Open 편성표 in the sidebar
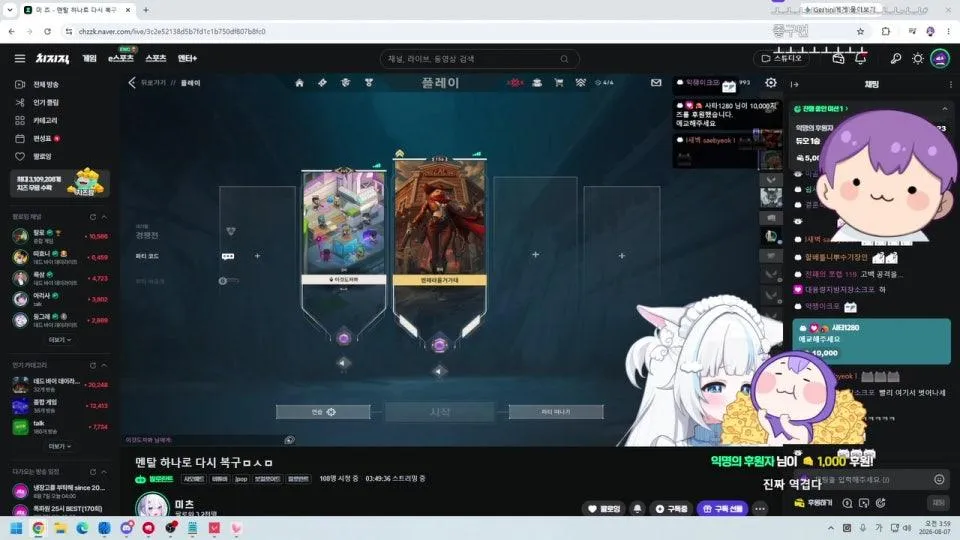 [x=38, y=138]
